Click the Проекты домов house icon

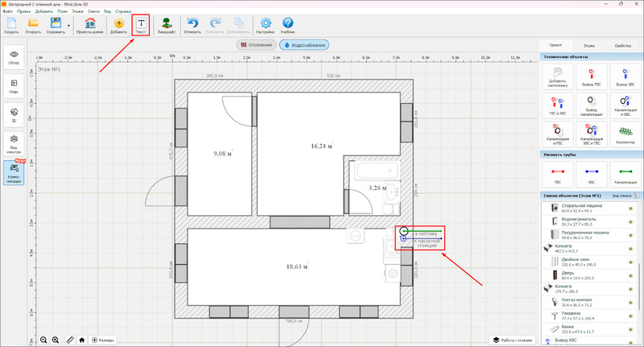[91, 25]
